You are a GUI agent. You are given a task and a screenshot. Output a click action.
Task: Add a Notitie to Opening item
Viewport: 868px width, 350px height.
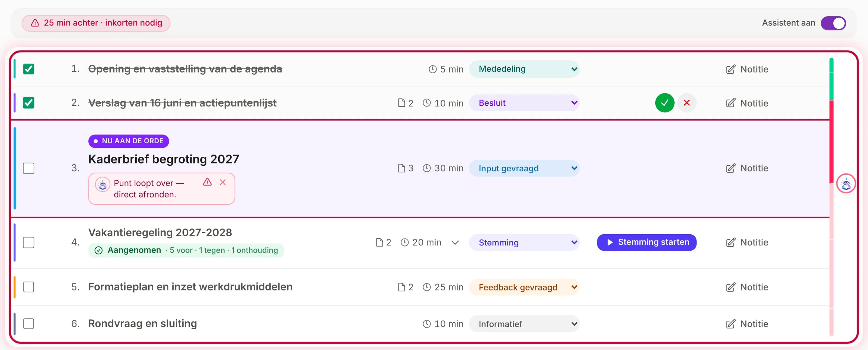click(747, 70)
